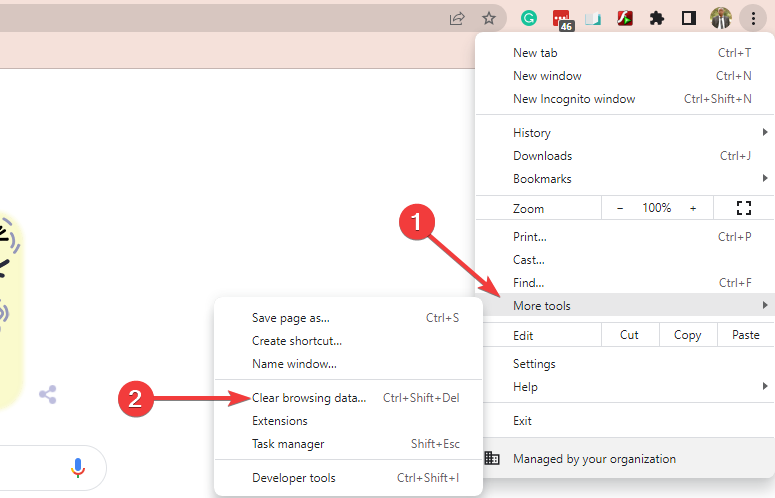This screenshot has width=775, height=498.
Task: Open Downloads from the menu
Action: coord(625,156)
